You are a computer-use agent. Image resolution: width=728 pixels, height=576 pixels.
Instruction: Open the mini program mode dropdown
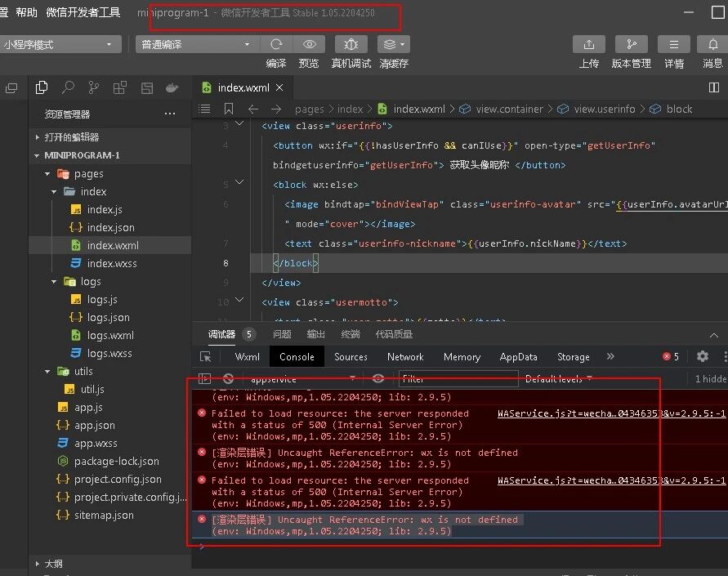point(60,45)
